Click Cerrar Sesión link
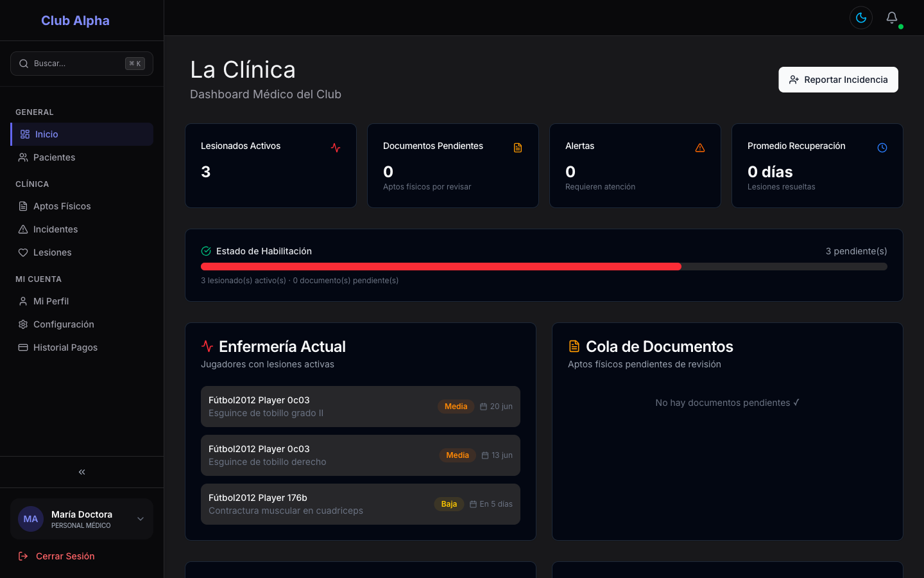 pos(65,556)
